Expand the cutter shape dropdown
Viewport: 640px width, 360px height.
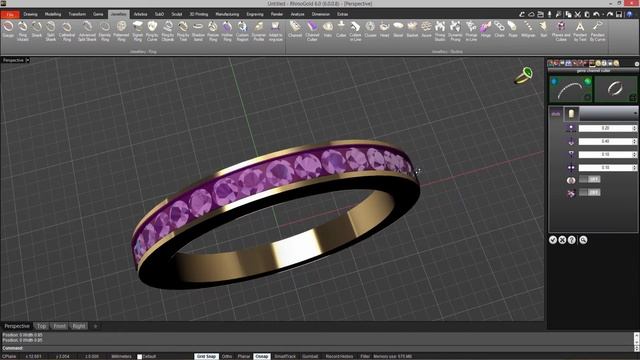tap(635, 113)
